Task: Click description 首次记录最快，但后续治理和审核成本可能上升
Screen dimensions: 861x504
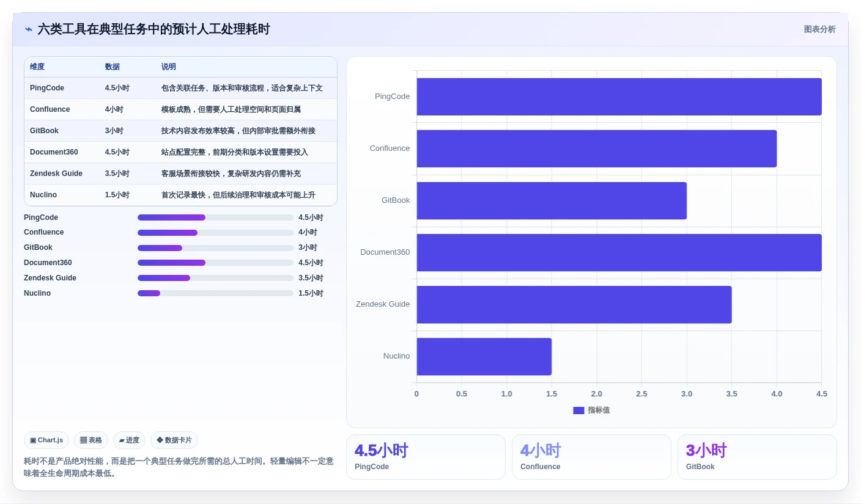Action: point(238,195)
